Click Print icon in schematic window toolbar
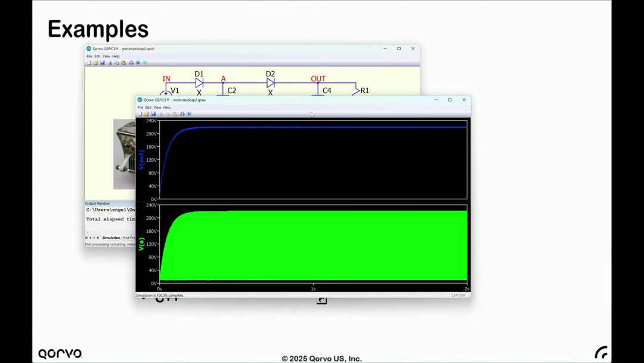 pyautogui.click(x=131, y=63)
